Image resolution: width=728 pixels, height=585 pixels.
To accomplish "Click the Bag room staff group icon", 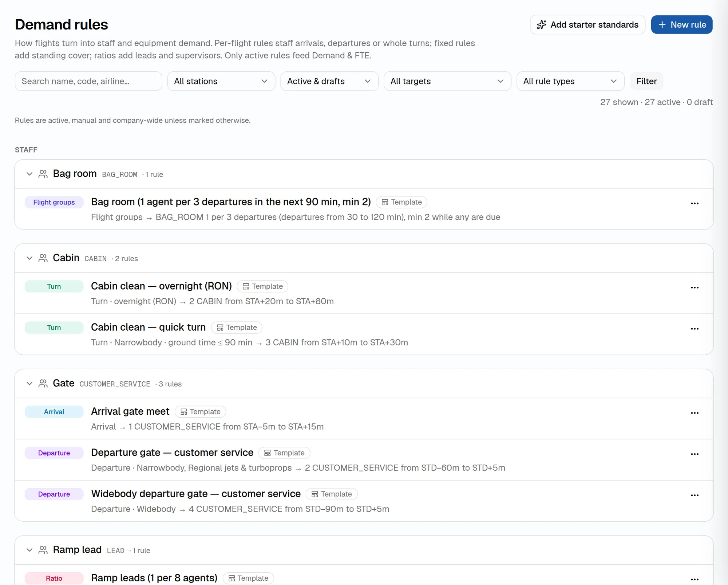I will (43, 174).
